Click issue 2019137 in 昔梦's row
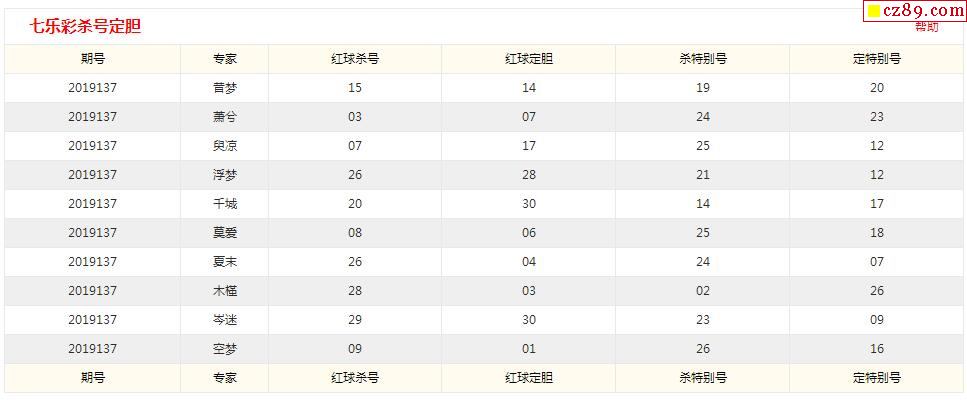Image resolution: width=967 pixels, height=400 pixels. pyautogui.click(x=93, y=88)
